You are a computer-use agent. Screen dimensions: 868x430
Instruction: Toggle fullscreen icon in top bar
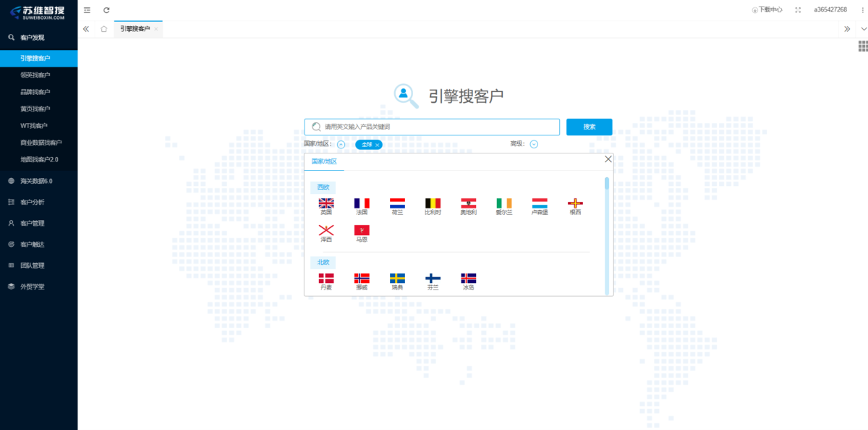[798, 10]
